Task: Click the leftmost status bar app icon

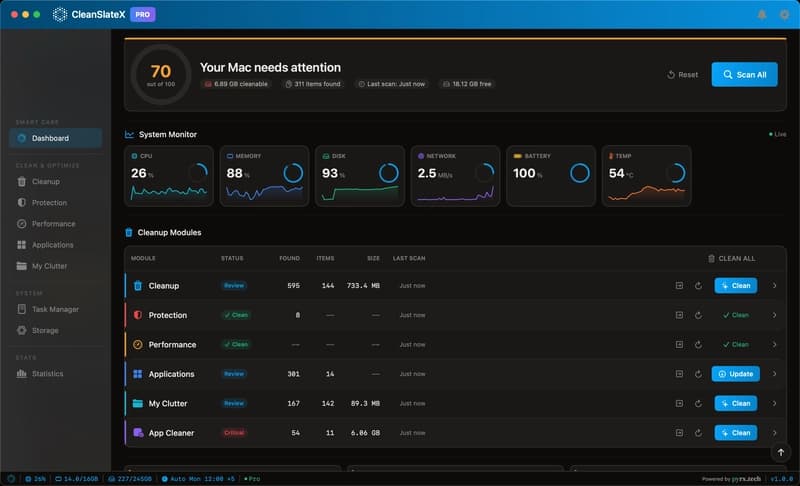Action: [x=11, y=479]
